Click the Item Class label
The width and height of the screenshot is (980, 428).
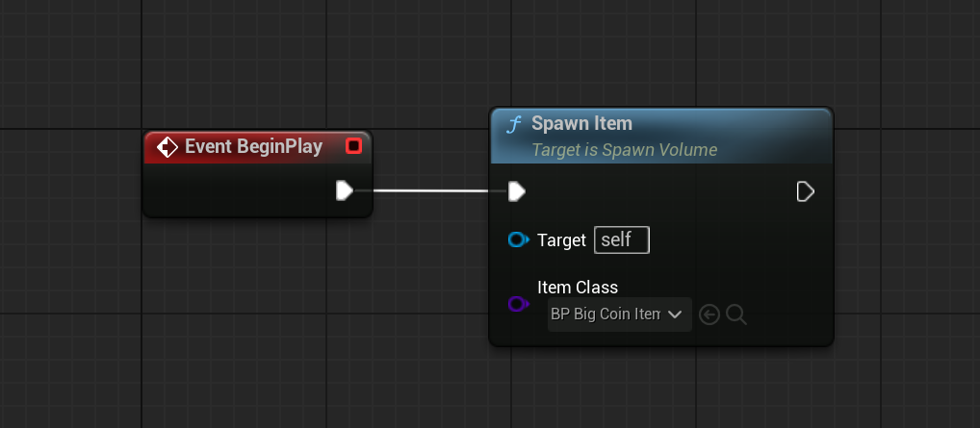pos(578,288)
